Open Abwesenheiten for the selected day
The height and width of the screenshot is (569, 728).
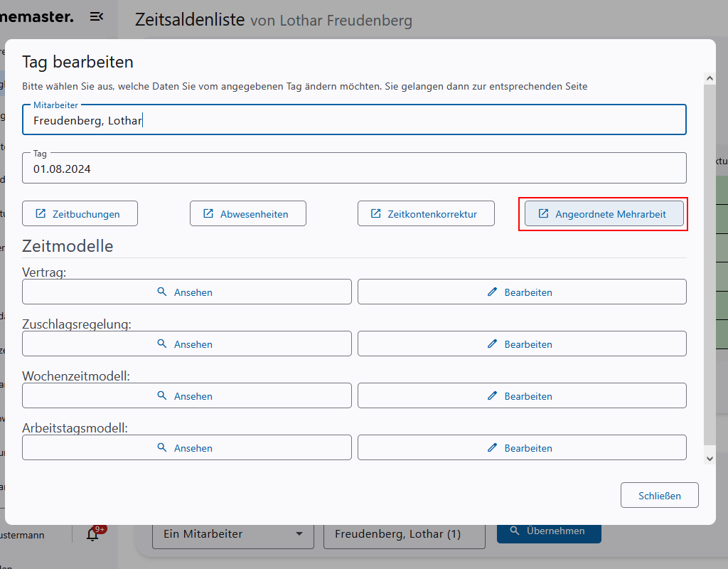247,213
